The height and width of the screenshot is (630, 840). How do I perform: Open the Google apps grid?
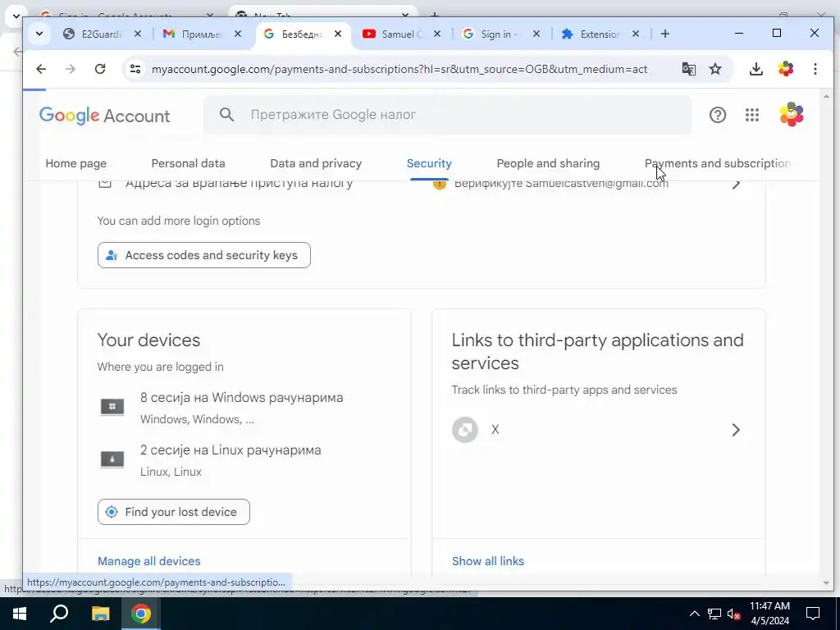[x=752, y=115]
